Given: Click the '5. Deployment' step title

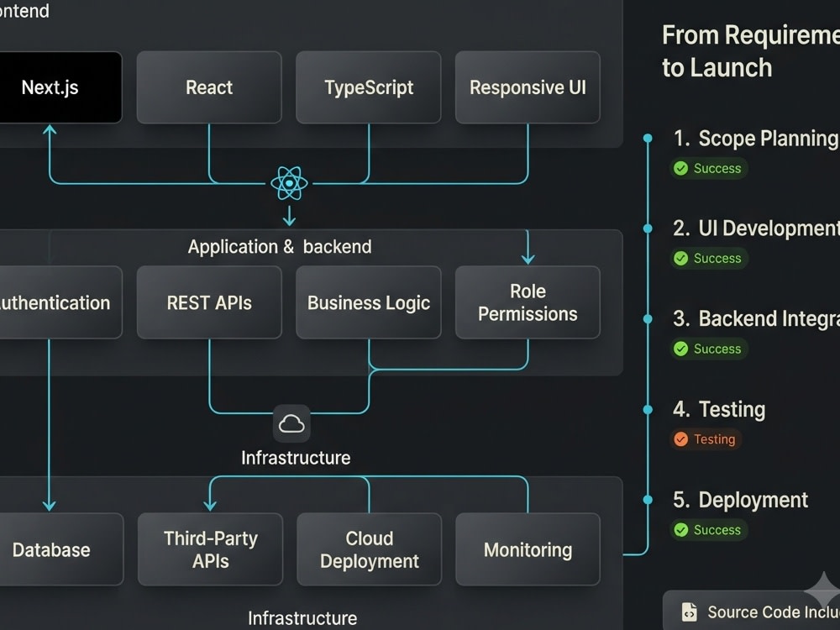Looking at the screenshot, I should coord(740,500).
